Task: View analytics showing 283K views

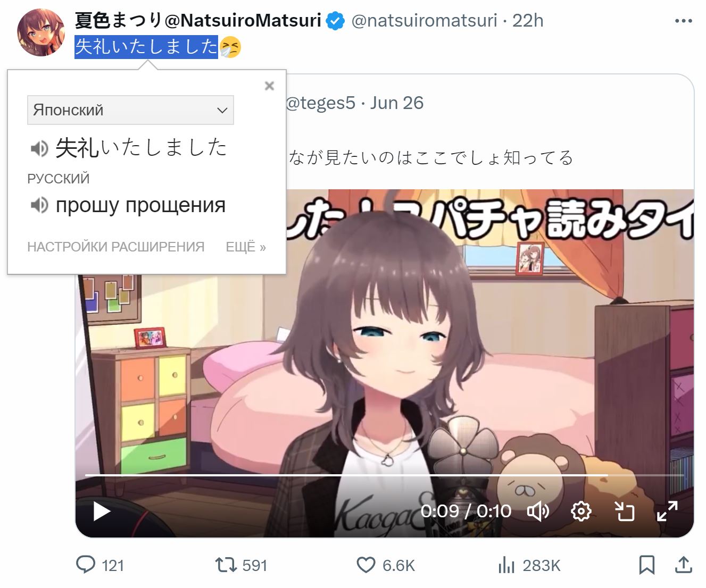Action: (529, 565)
